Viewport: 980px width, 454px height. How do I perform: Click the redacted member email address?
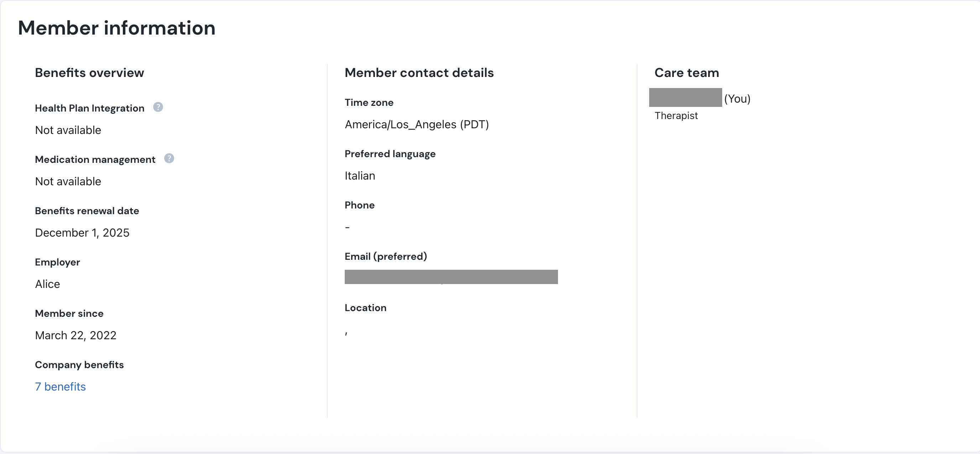point(451,277)
